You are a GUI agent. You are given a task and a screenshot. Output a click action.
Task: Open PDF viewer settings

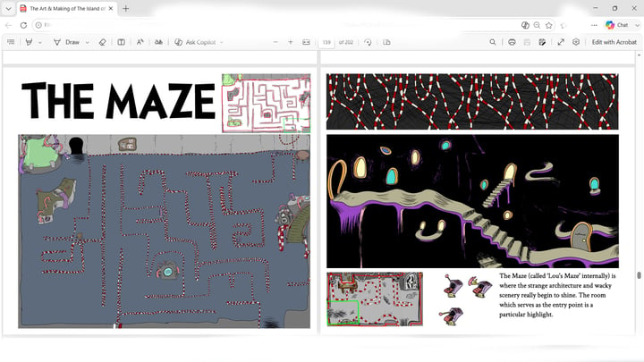(576, 42)
